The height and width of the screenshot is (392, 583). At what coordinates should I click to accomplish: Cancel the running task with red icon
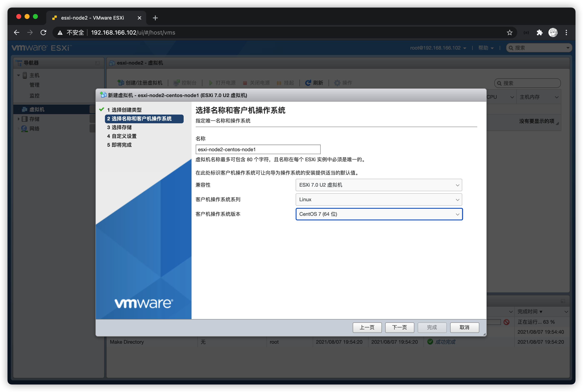tap(507, 322)
